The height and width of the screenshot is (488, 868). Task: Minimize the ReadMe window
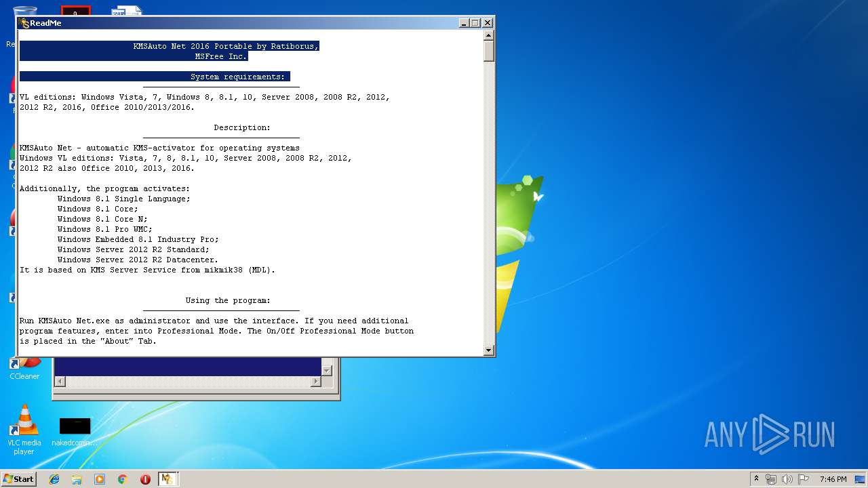point(464,23)
